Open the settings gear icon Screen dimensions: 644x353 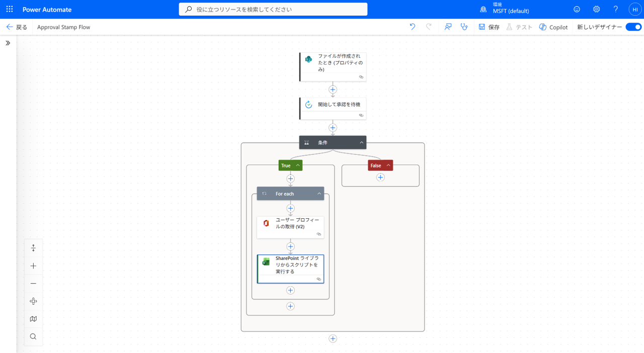click(x=596, y=9)
